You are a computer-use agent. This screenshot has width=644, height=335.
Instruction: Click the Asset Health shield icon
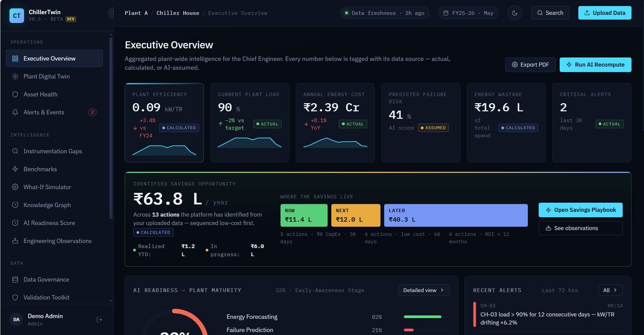coord(15,95)
